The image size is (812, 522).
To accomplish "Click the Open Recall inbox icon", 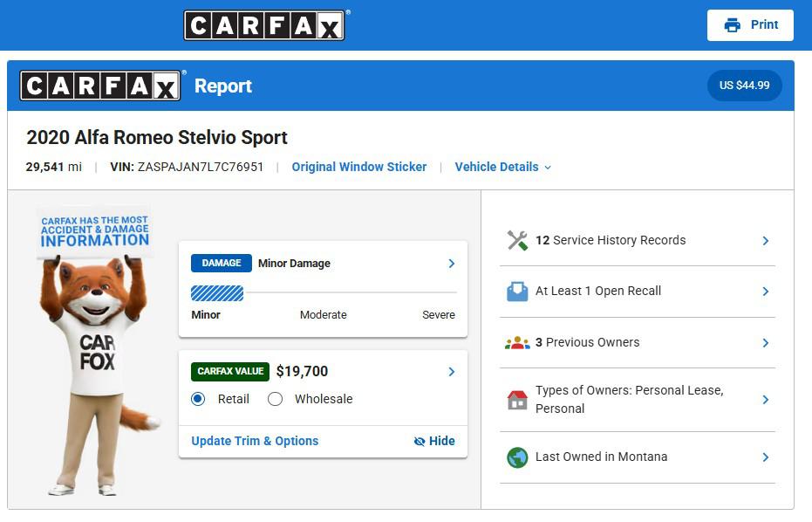I will tap(517, 292).
